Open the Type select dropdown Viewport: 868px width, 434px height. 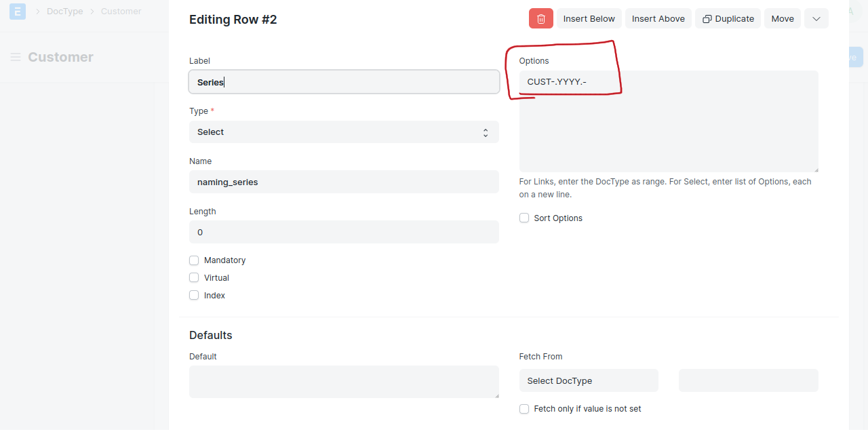tap(344, 132)
